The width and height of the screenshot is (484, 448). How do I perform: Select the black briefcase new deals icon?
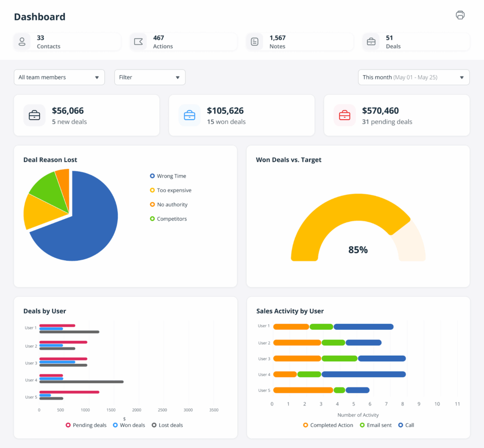(x=35, y=115)
